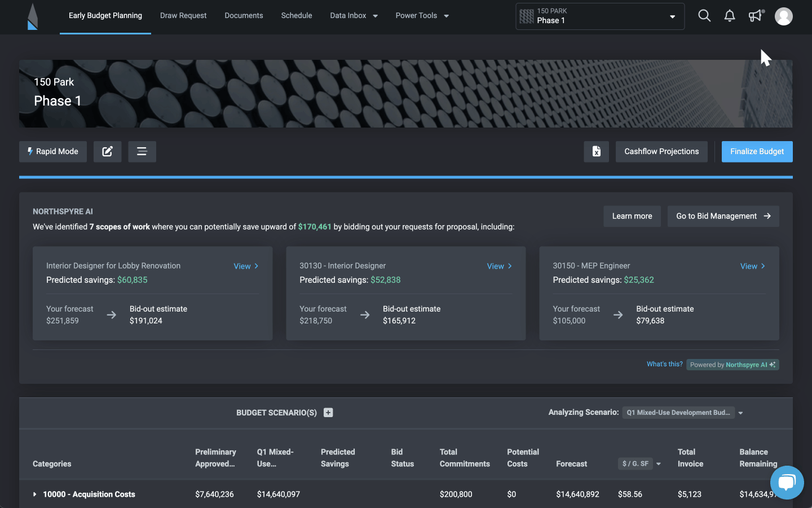Open Power Tools menu
The image size is (812, 508).
click(x=422, y=16)
